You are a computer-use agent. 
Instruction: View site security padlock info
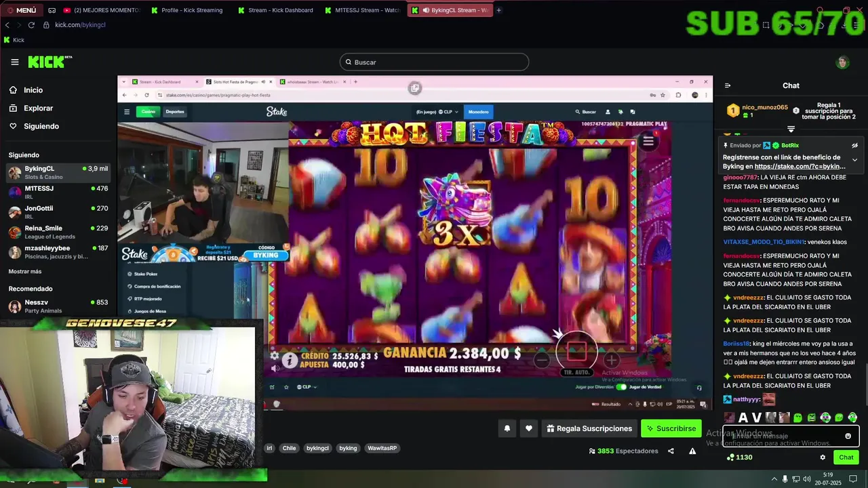click(x=46, y=25)
